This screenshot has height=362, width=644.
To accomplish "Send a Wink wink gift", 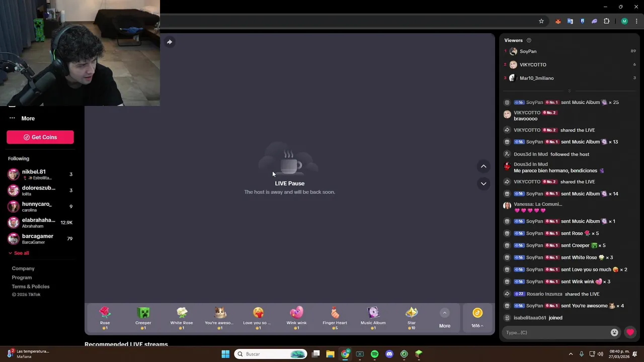I will 296,318.
